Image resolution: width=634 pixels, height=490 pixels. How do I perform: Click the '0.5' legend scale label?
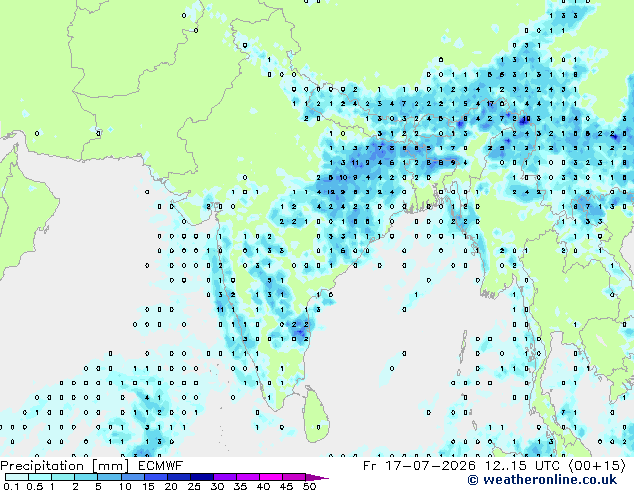click(35, 486)
